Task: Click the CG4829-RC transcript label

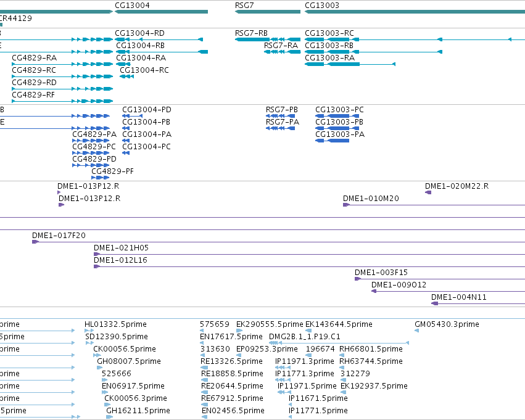Action: coord(34,70)
